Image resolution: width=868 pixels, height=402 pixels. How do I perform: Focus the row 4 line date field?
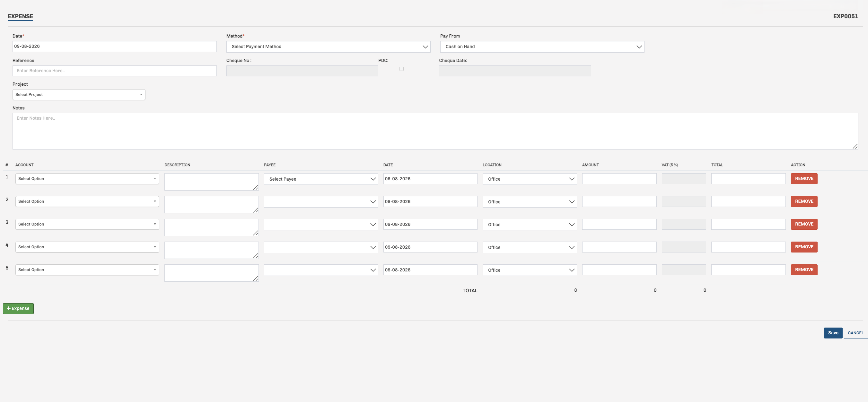(430, 247)
